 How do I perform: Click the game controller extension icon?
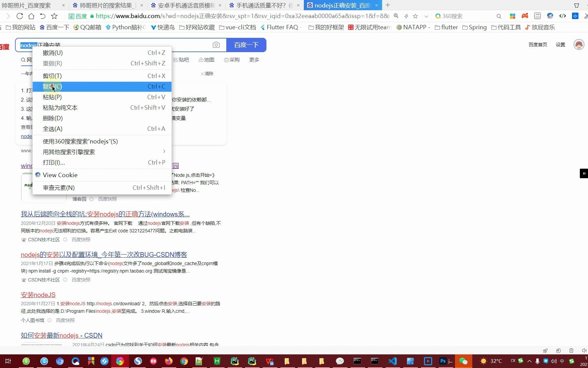point(525,16)
